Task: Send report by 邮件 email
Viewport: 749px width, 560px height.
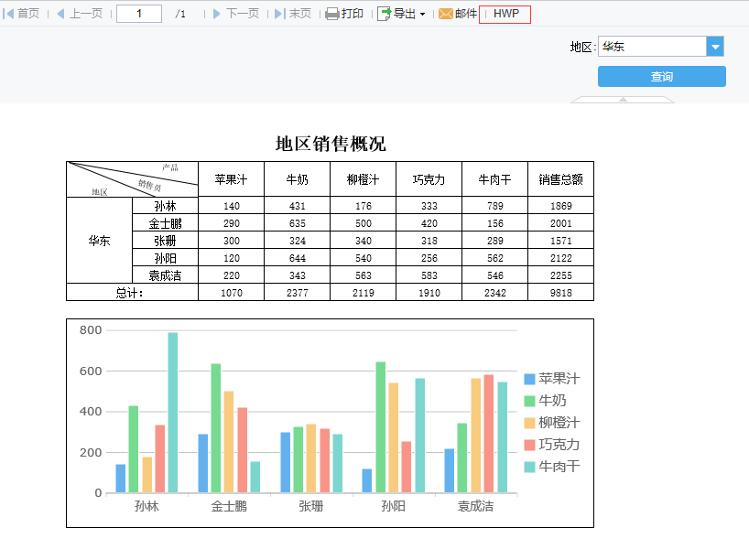Action: pos(458,14)
